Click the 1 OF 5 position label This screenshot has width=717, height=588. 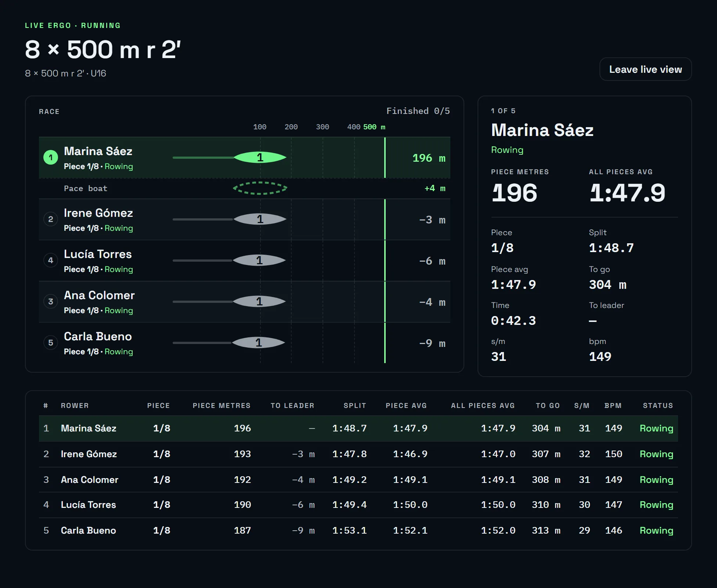[x=503, y=111]
